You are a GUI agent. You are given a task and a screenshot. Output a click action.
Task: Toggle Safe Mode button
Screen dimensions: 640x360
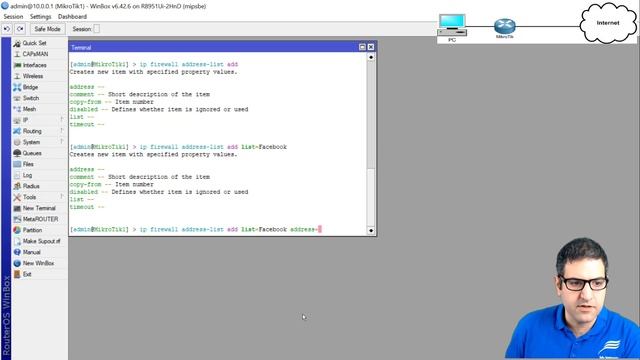coord(47,29)
